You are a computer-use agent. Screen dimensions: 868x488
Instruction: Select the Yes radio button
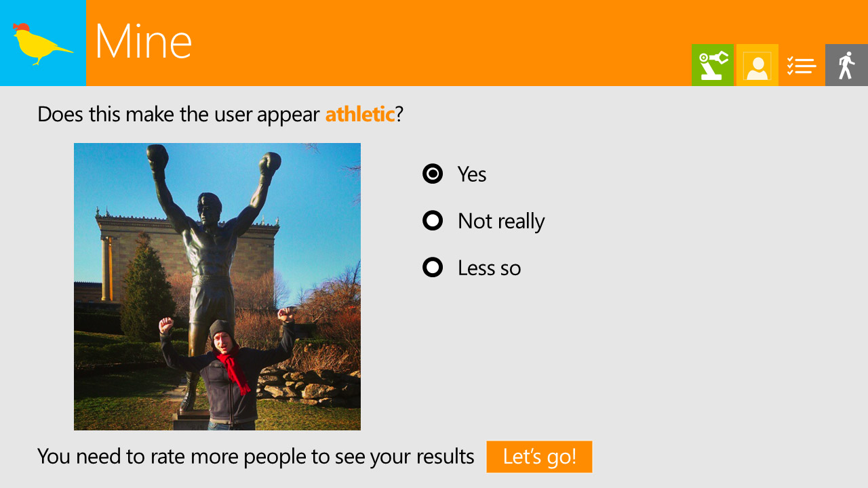click(x=433, y=174)
